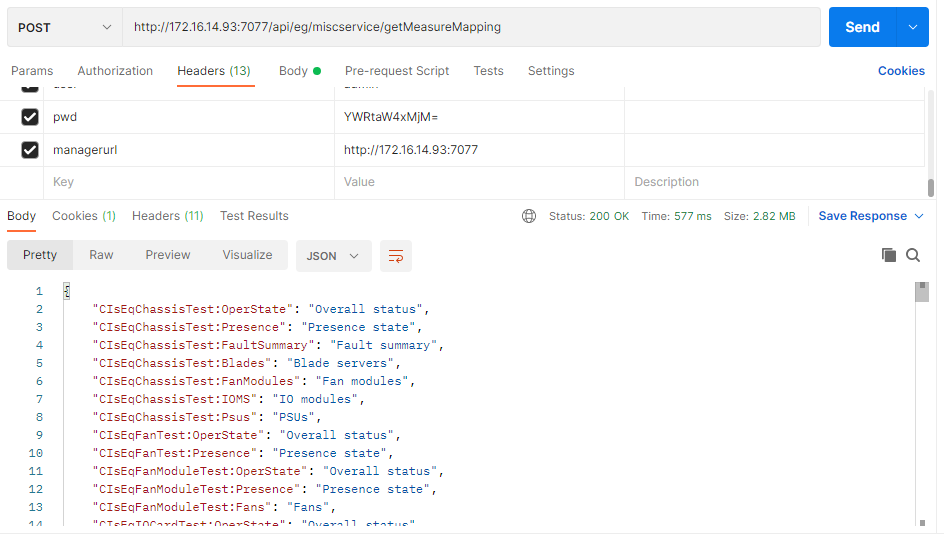The width and height of the screenshot is (944, 538).
Task: Click the headers table scrollbar thumb
Action: [931, 188]
